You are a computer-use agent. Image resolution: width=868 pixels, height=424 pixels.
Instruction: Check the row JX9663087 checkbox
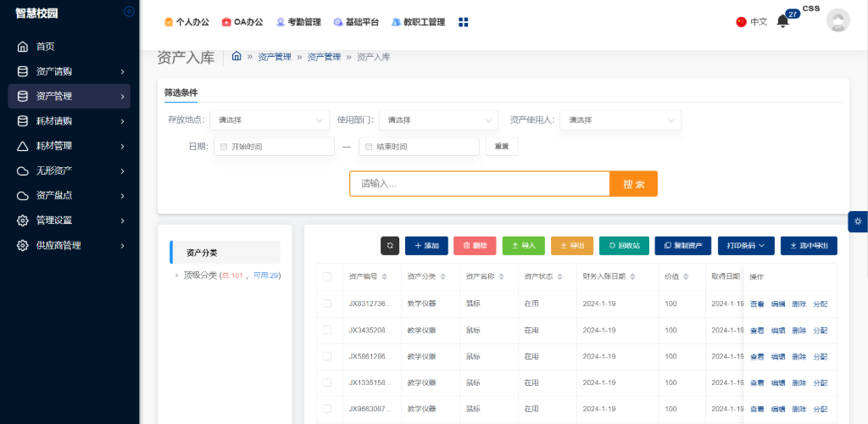(x=327, y=409)
